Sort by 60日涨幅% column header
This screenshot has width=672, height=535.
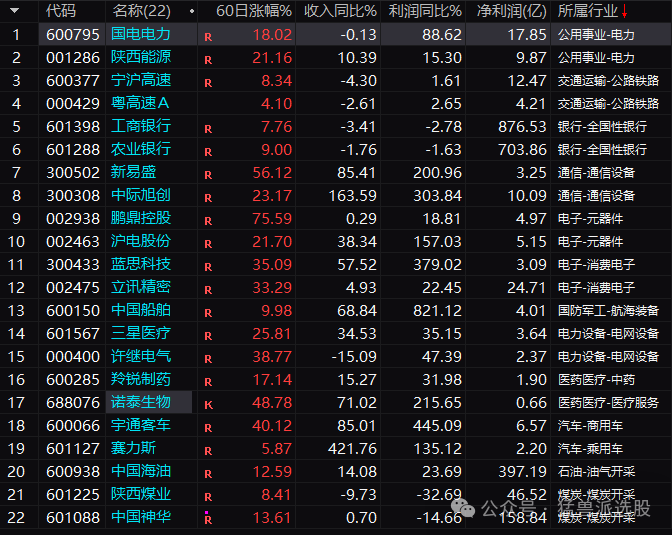pyautogui.click(x=254, y=11)
